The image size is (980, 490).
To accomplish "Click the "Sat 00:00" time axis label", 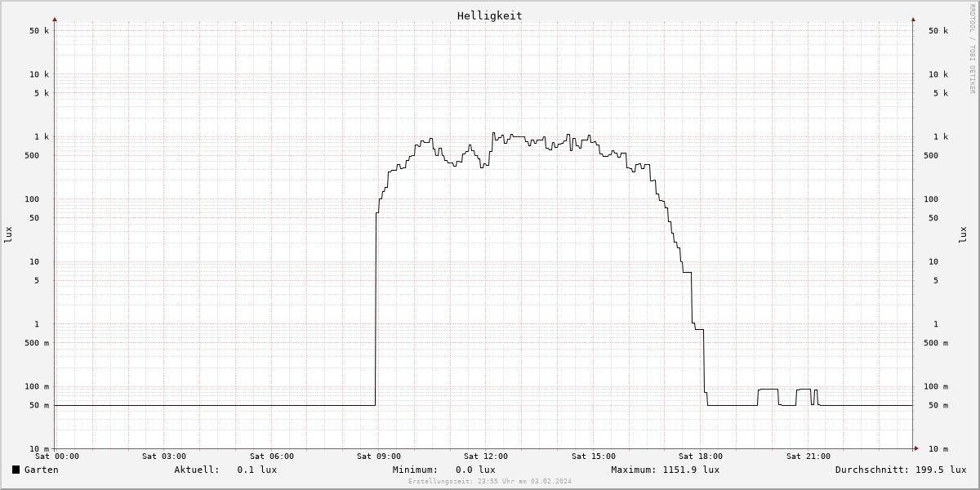I will [x=57, y=457].
